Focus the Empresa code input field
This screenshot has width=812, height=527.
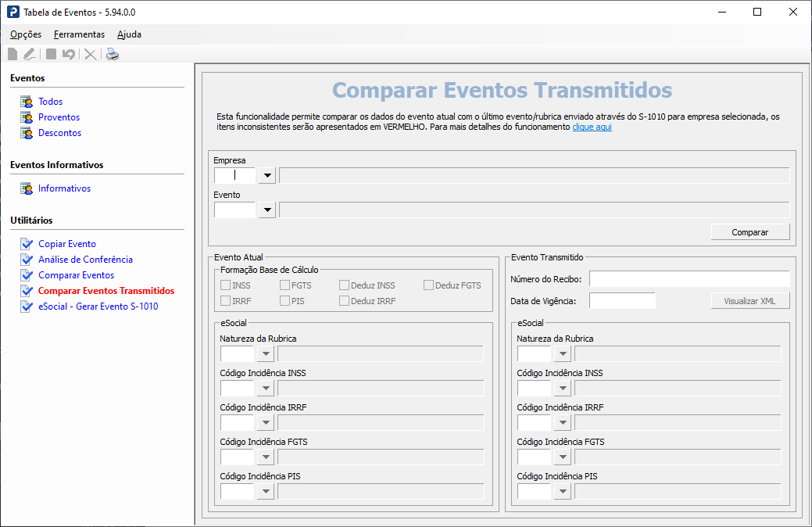235,175
